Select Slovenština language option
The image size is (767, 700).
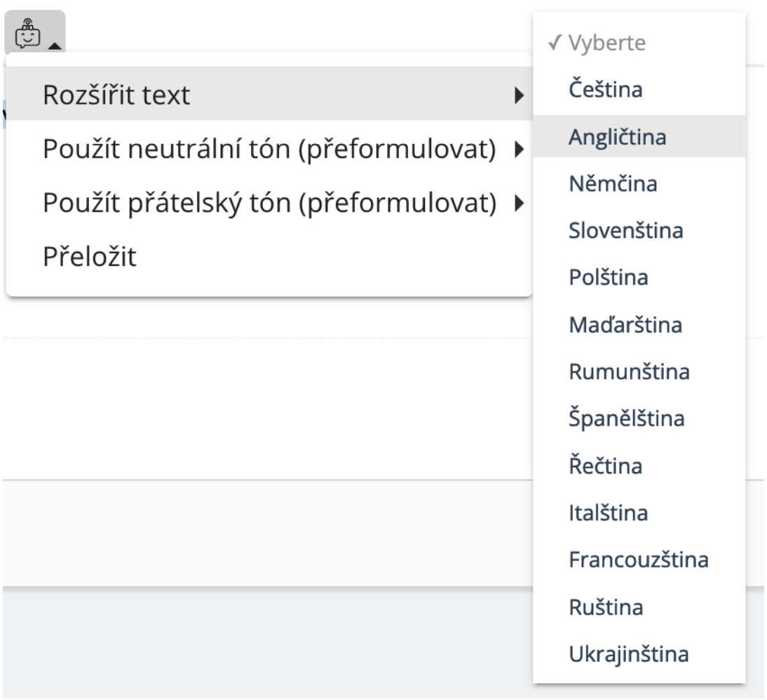point(625,230)
